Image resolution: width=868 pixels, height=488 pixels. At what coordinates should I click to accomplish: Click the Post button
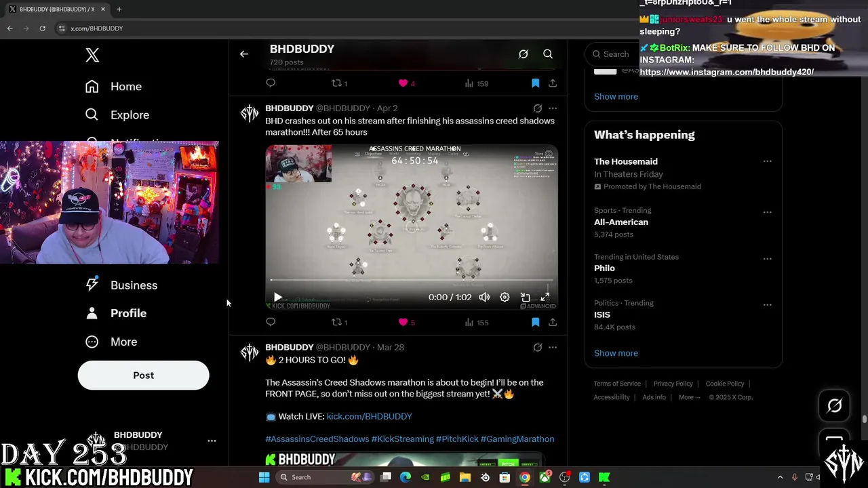(143, 375)
